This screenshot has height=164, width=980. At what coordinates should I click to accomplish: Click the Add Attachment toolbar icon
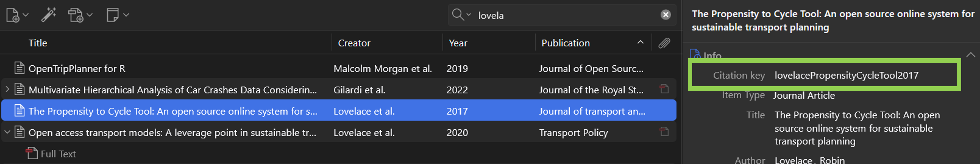click(76, 15)
